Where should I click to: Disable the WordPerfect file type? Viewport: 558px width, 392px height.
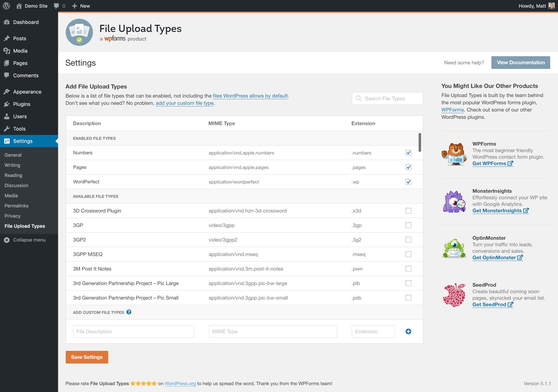coord(408,182)
